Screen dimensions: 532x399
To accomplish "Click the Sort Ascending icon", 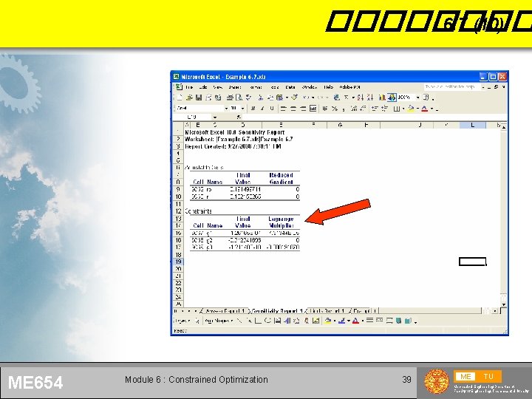I will coord(361,98).
